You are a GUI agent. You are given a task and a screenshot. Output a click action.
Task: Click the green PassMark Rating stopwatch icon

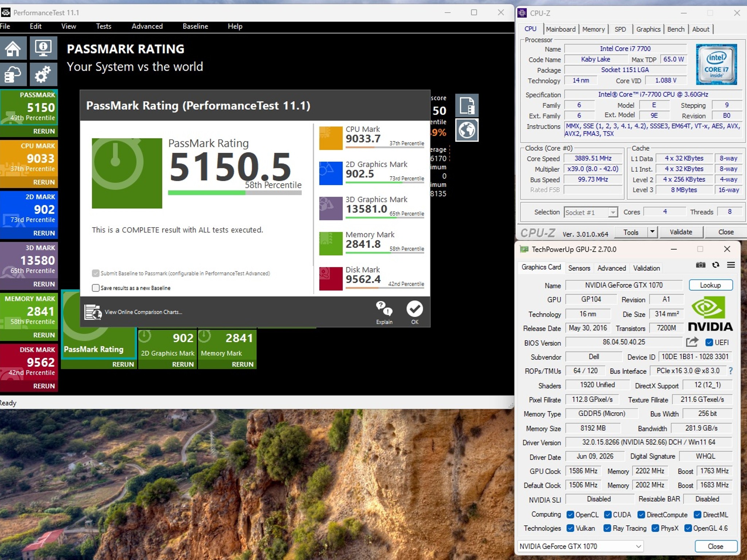coord(127,173)
